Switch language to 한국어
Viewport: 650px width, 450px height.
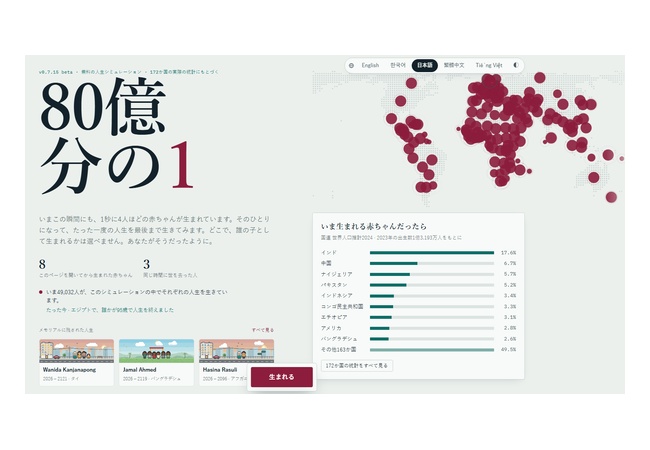click(x=398, y=65)
